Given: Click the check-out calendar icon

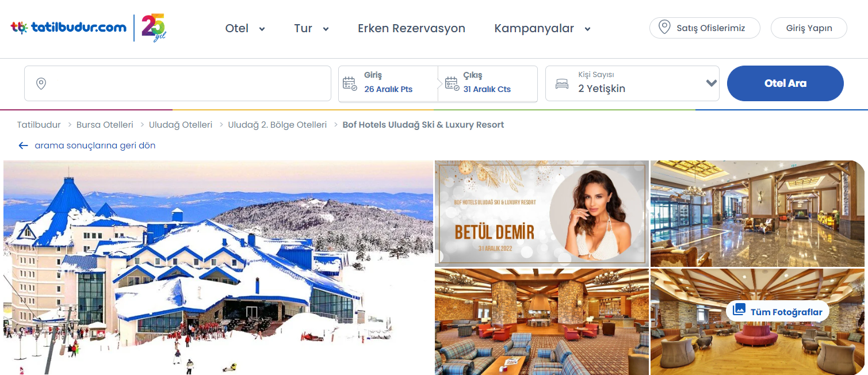Looking at the screenshot, I should [453, 83].
